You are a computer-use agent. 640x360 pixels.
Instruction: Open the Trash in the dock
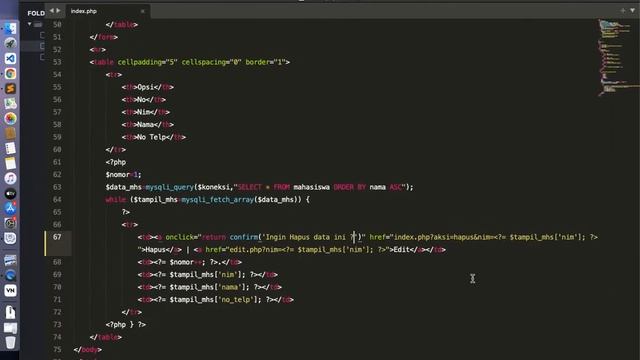[11, 342]
